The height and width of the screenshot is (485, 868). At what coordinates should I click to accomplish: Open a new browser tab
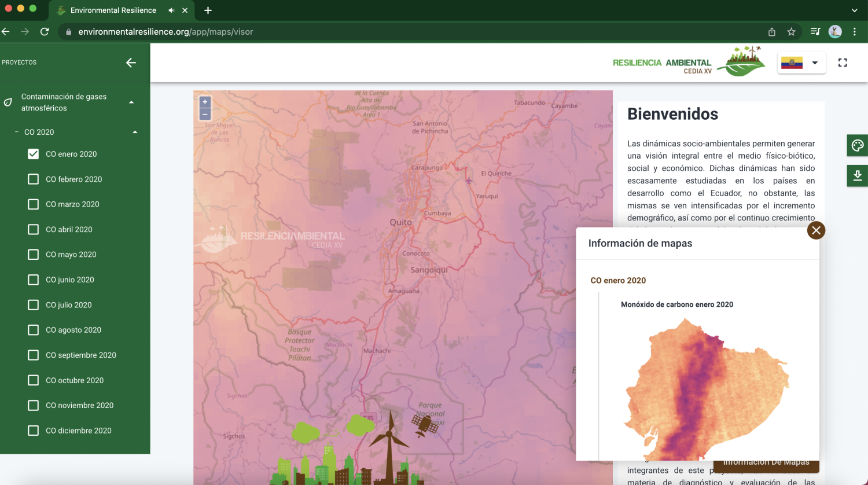click(208, 10)
